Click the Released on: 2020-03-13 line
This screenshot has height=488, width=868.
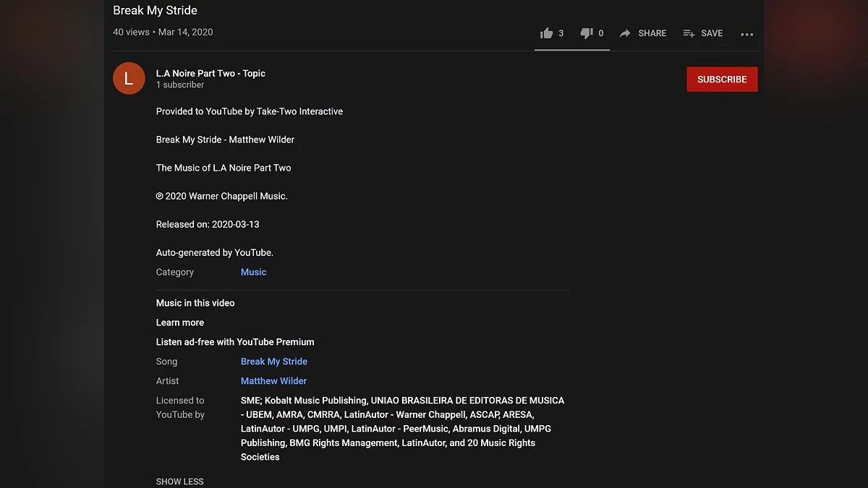point(208,224)
